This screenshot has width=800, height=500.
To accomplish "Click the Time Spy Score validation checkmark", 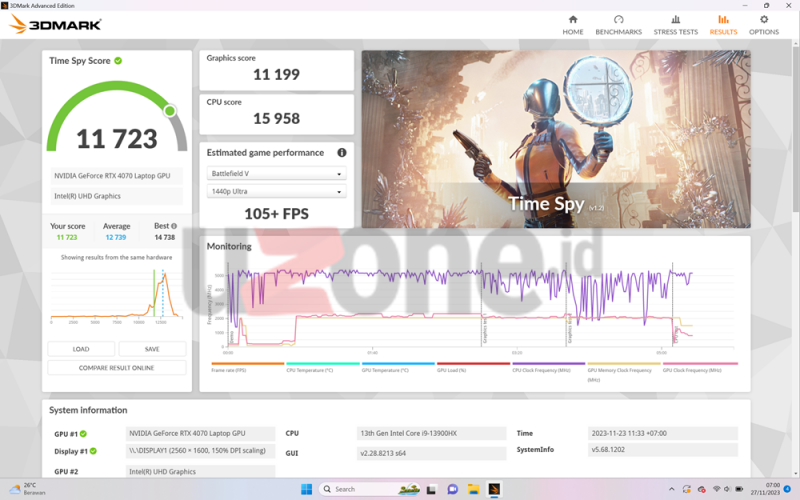I will point(118,61).
